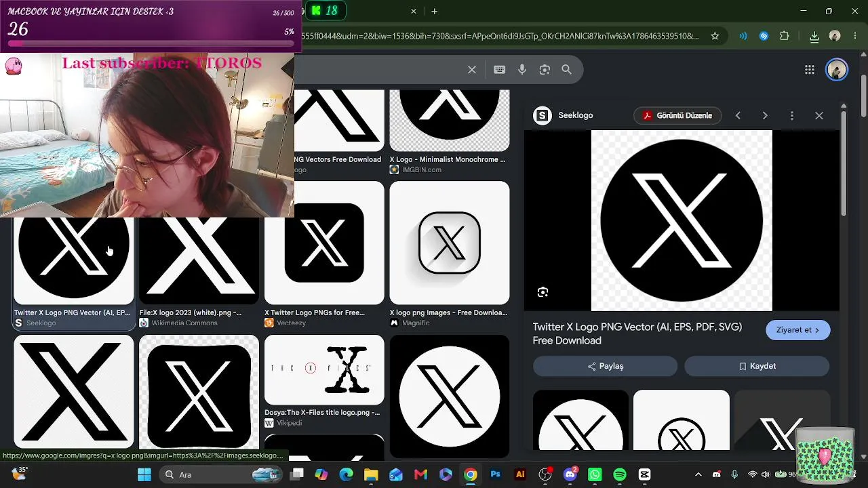The image size is (868, 488).
Task: Open the Chrome extensions puzzle menu
Action: [x=785, y=36]
